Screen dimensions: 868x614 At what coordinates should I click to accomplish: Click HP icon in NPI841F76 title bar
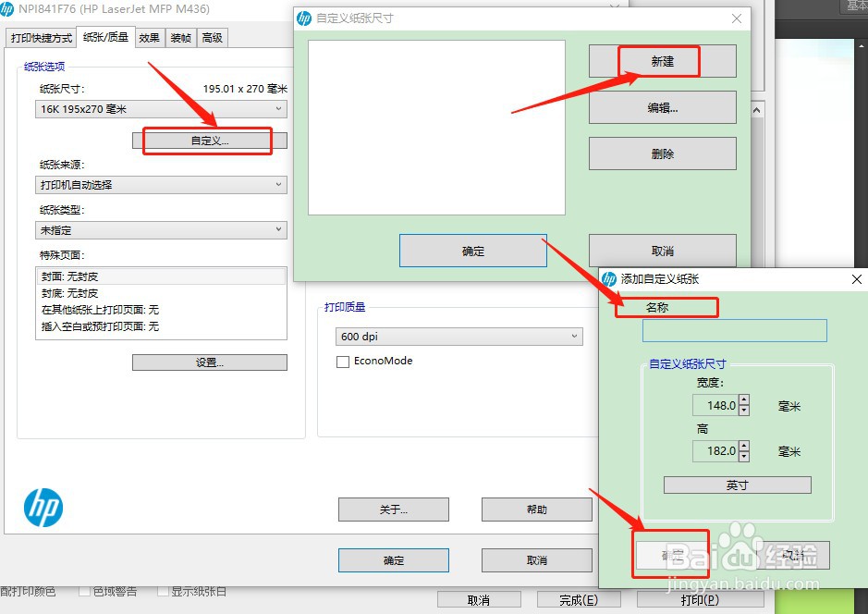[x=6, y=8]
